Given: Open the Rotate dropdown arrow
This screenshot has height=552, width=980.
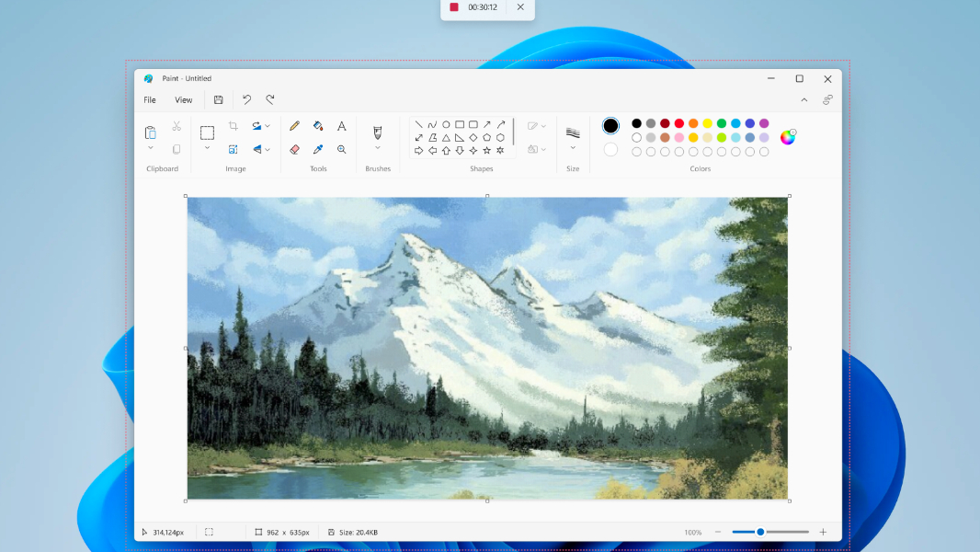Looking at the screenshot, I should [x=268, y=126].
